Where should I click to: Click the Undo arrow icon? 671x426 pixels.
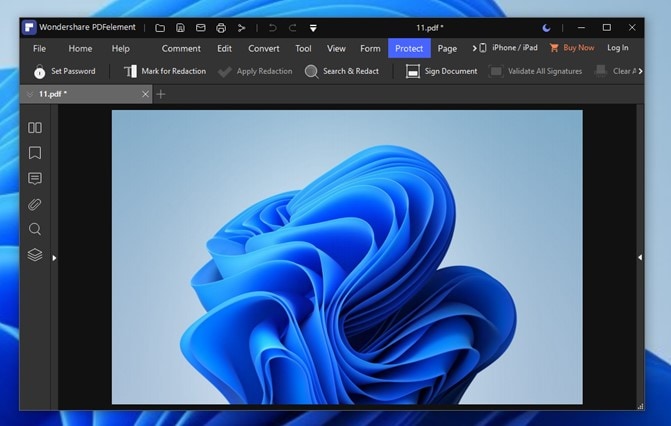click(272, 28)
